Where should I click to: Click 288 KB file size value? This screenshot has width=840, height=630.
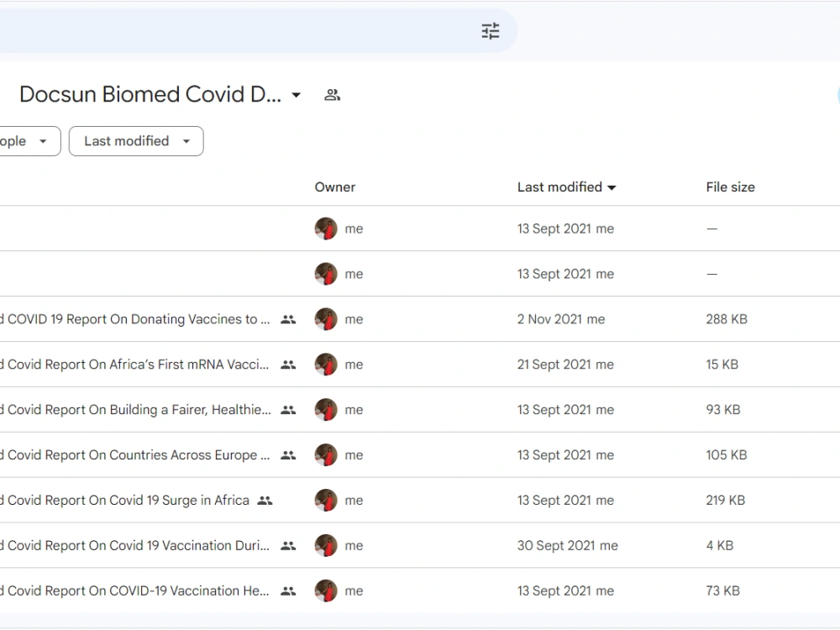727,319
